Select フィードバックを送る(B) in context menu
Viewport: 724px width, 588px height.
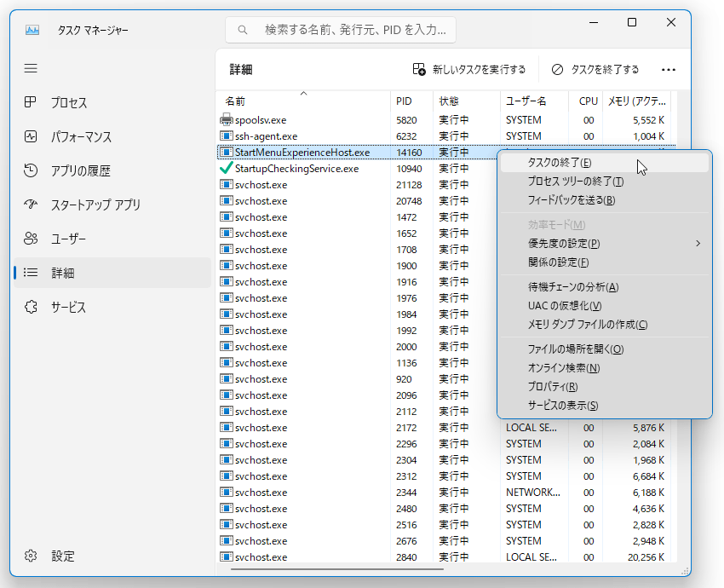tap(605, 200)
